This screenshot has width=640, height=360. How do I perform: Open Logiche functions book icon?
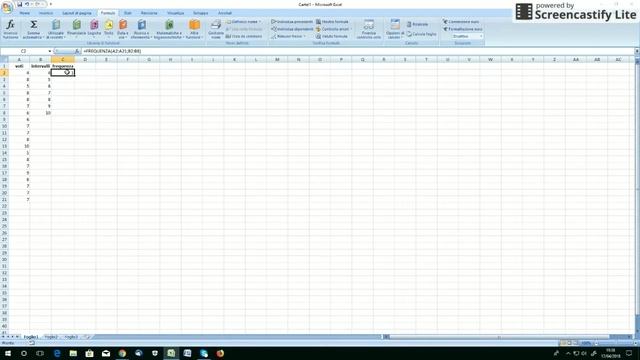(94, 29)
